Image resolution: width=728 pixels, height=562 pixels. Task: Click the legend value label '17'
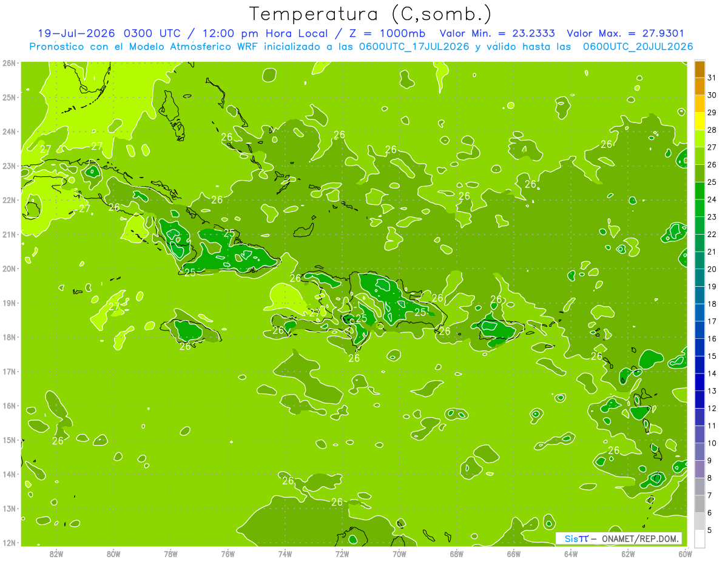click(x=712, y=322)
